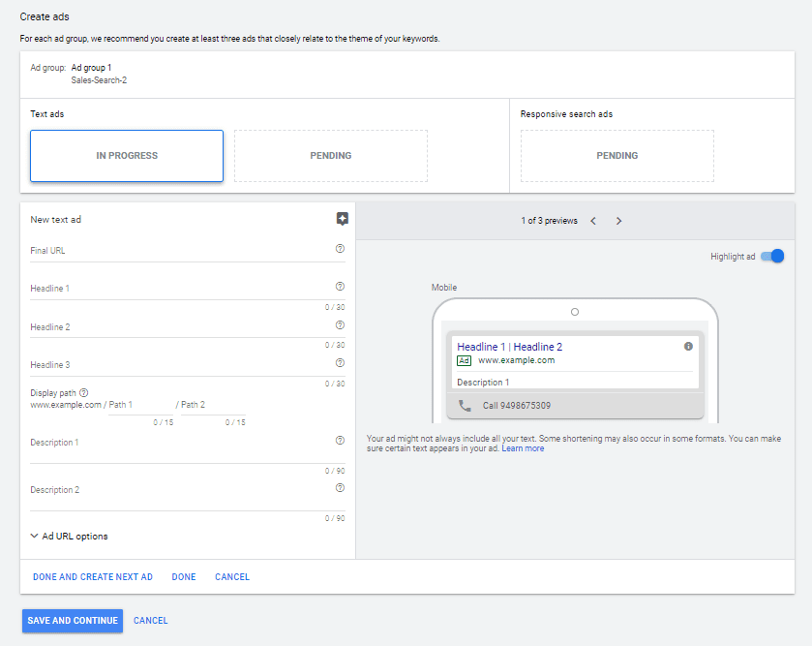The width and height of the screenshot is (812, 646).
Task: Click the 'Text ads' heading
Action: click(47, 114)
